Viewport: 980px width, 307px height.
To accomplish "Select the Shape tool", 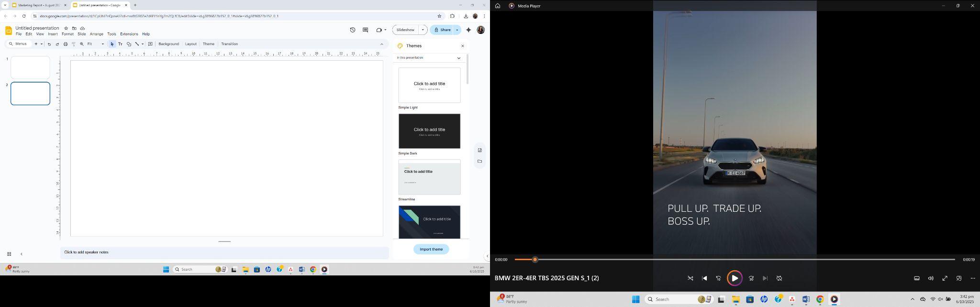I will pyautogui.click(x=129, y=44).
